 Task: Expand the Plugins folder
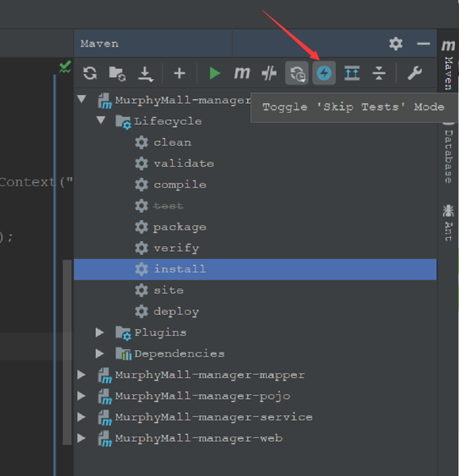pyautogui.click(x=100, y=332)
